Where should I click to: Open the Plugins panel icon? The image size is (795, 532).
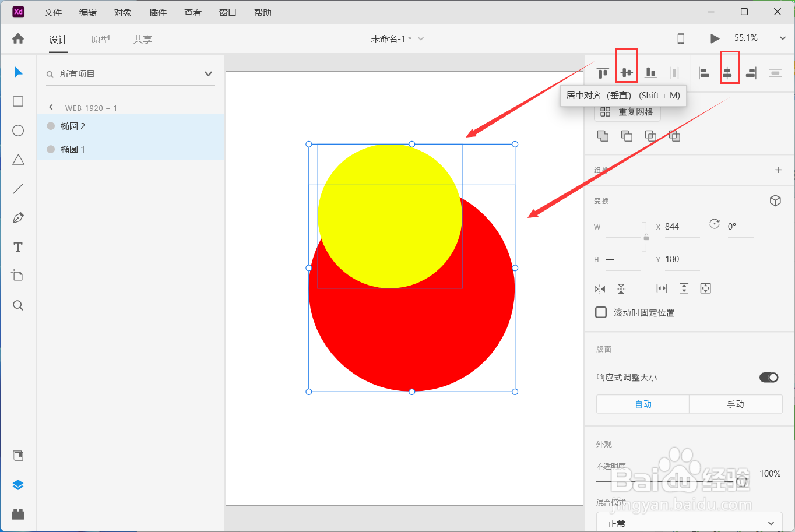[x=18, y=514]
